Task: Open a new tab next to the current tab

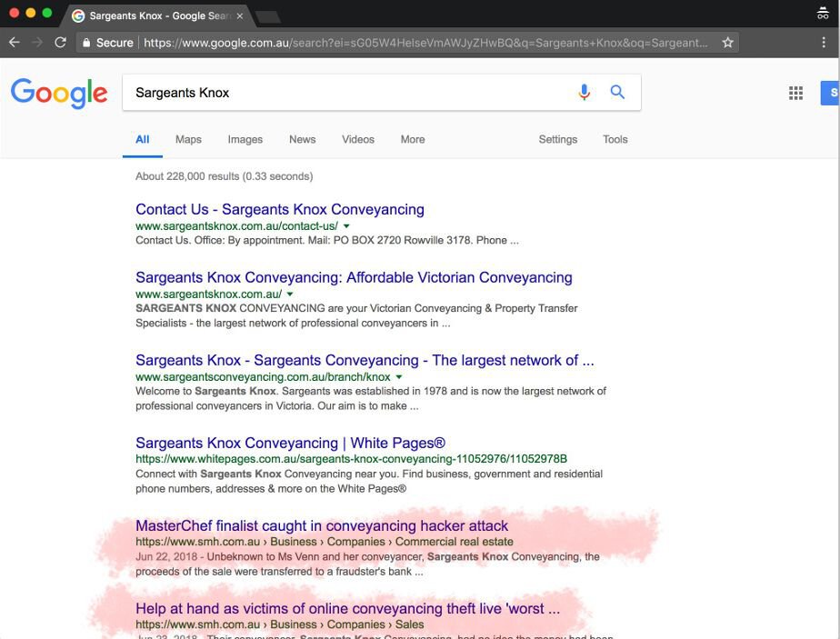Action: tap(268, 17)
